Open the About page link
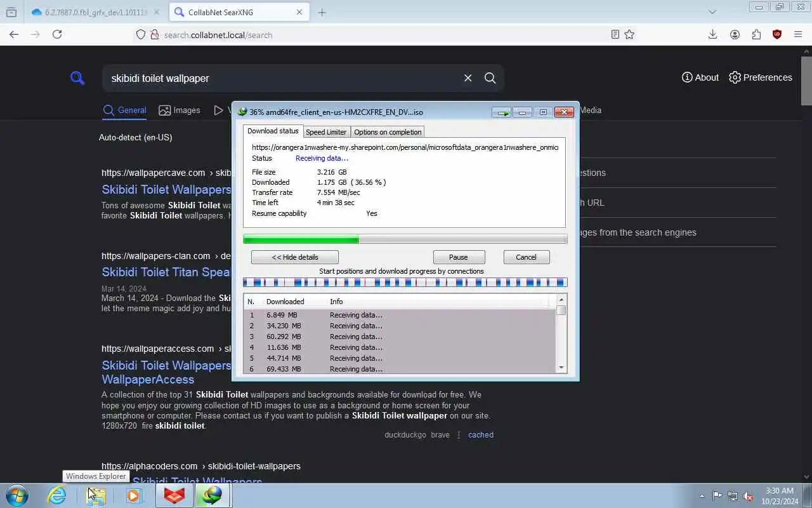This screenshot has height=508, width=812. (x=700, y=77)
